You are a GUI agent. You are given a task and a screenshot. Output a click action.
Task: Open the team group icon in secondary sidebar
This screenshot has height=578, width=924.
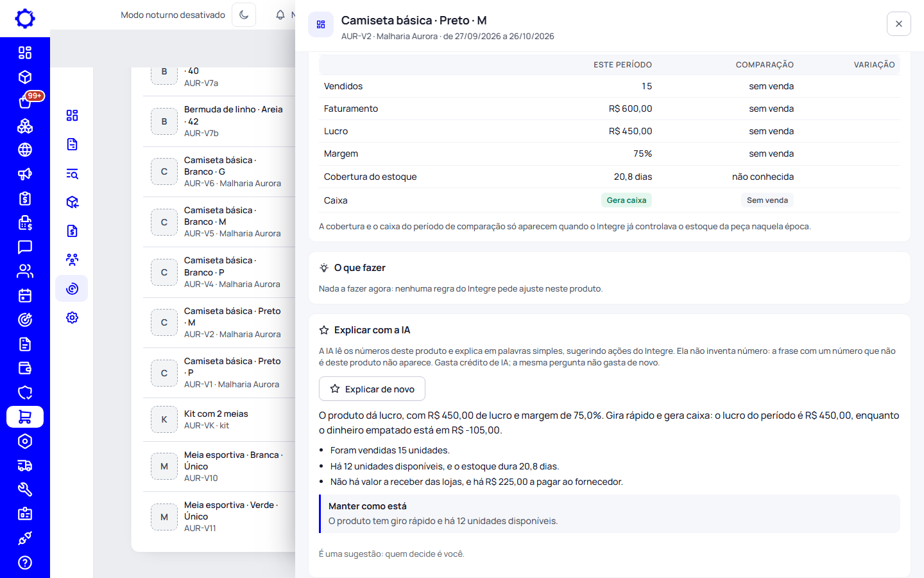(72, 259)
